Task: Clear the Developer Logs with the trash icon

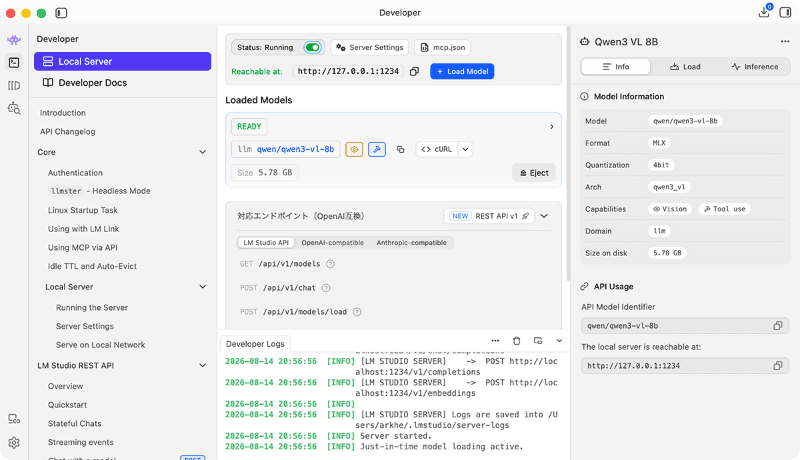Action: (x=516, y=341)
